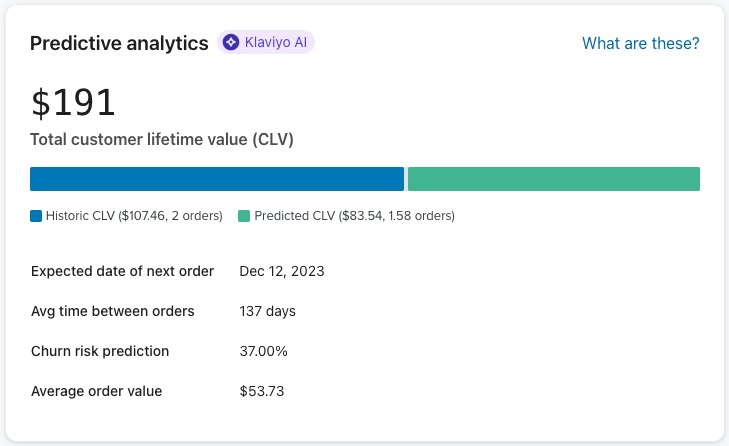
Task: Click the Dec 12, 2023 date value
Action: 282,271
